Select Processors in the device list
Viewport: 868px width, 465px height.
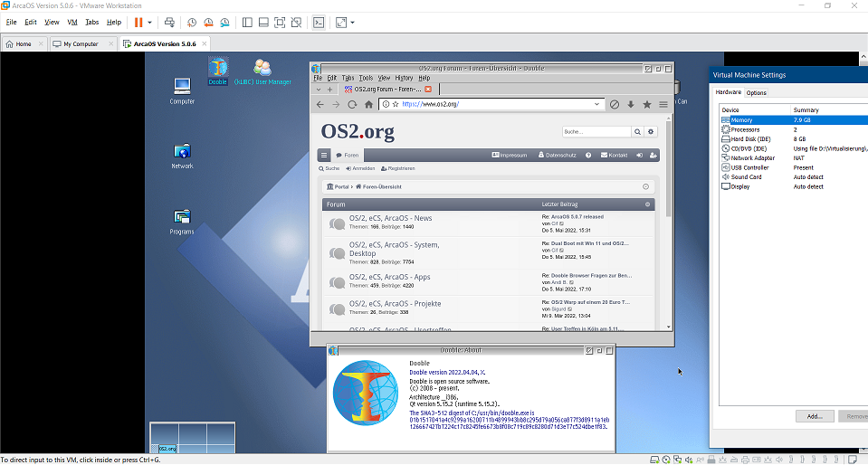[745, 129]
